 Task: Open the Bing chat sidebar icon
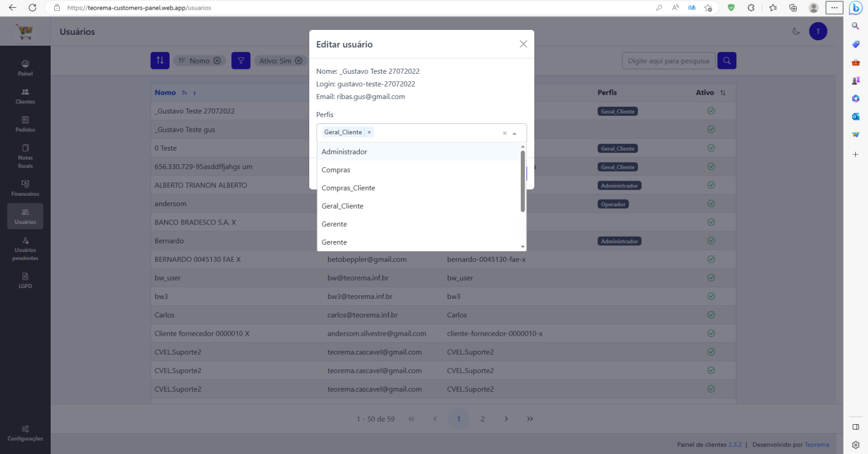[x=855, y=8]
